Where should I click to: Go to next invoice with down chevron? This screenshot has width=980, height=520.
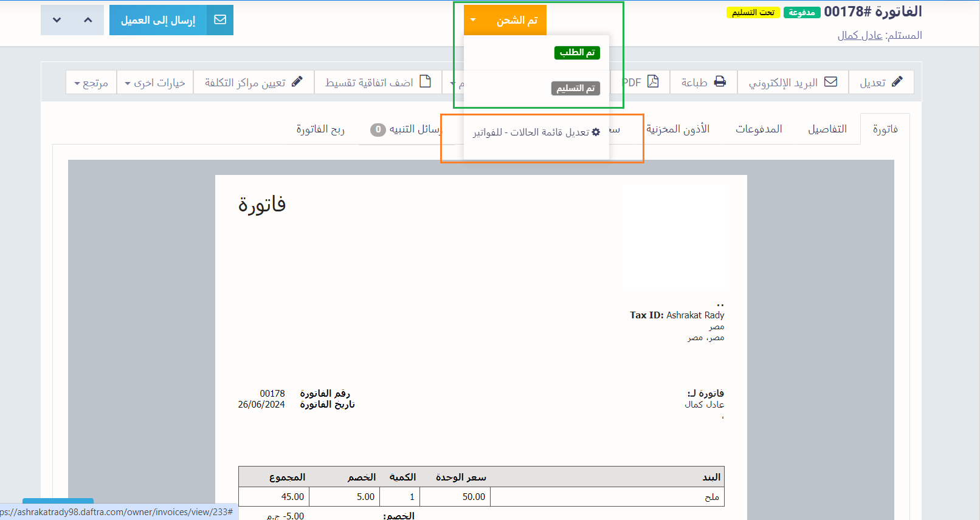coord(57,20)
